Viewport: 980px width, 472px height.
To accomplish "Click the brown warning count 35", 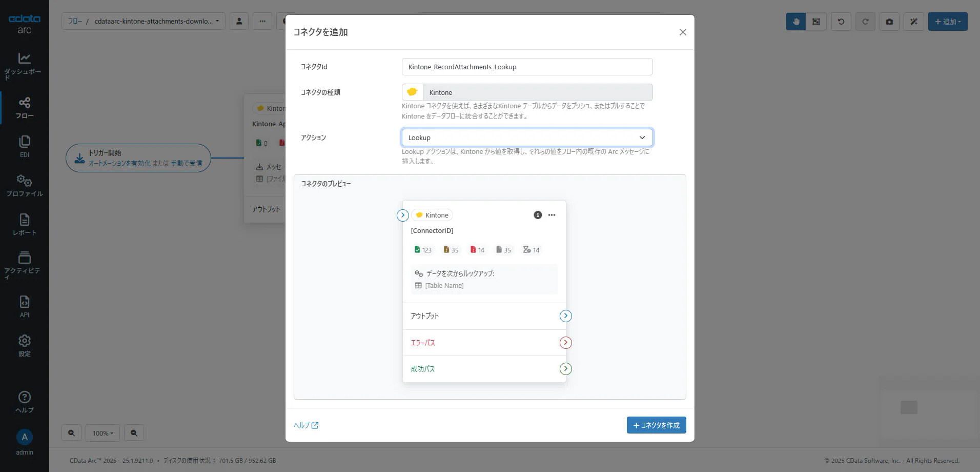I will pos(451,250).
